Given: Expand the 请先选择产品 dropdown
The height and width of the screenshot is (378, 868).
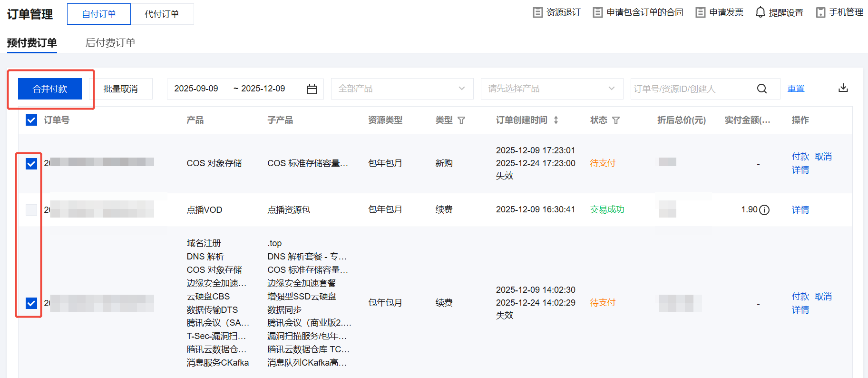Looking at the screenshot, I should click(x=552, y=89).
